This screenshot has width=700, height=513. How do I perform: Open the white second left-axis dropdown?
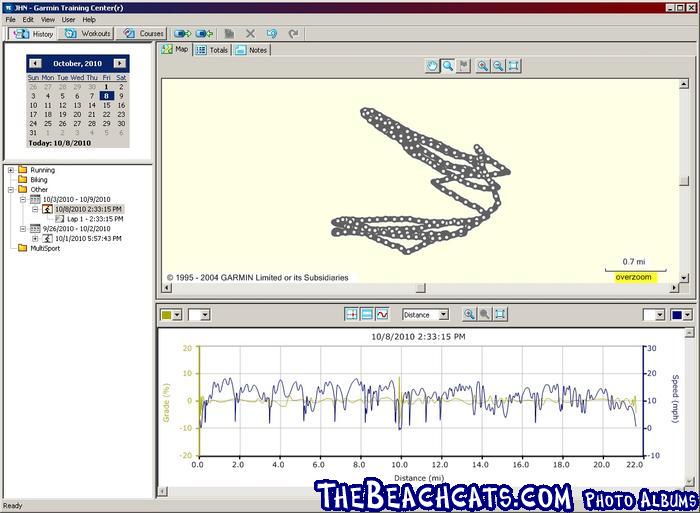[x=204, y=315]
